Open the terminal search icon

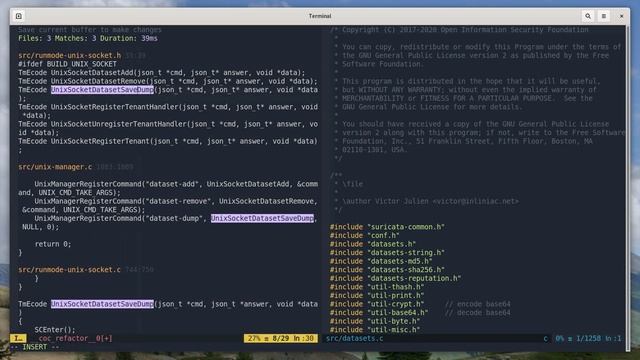point(588,16)
